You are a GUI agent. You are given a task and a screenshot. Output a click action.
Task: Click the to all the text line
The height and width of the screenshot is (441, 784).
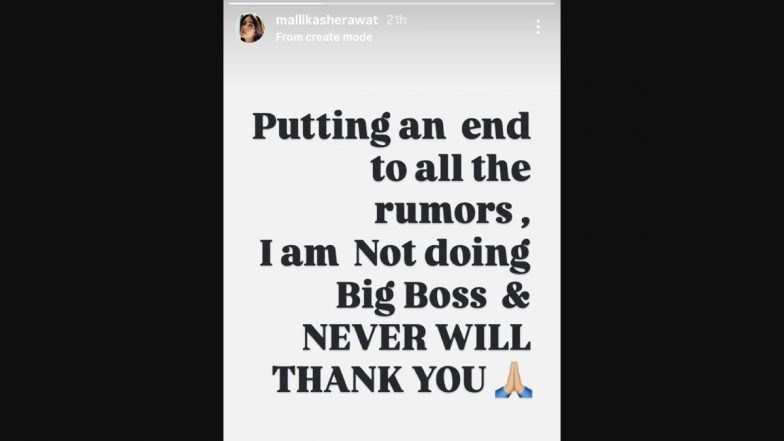[450, 169]
